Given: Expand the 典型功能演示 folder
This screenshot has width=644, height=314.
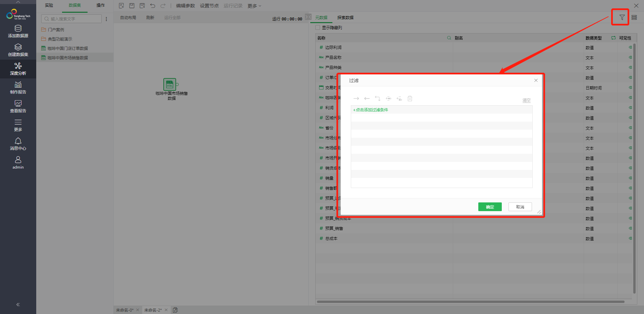Looking at the screenshot, I should [57, 39].
